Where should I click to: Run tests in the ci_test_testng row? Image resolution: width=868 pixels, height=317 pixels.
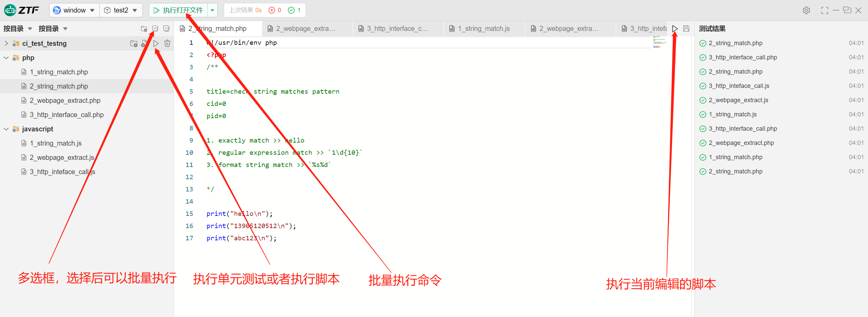coord(156,43)
